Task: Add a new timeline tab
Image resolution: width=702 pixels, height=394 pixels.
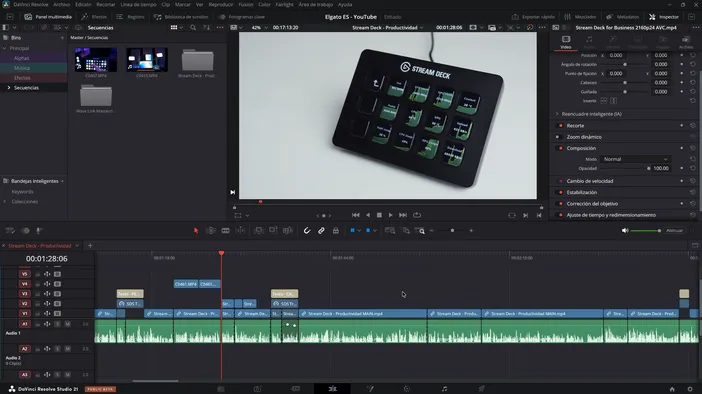Action: [90, 245]
